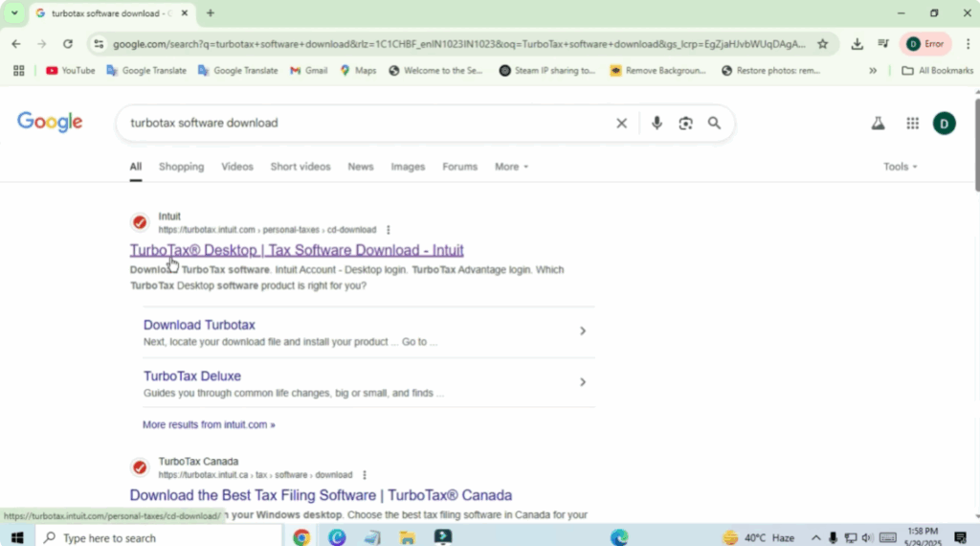This screenshot has width=980, height=546.
Task: Submit search with magnifying glass icon
Action: [714, 124]
